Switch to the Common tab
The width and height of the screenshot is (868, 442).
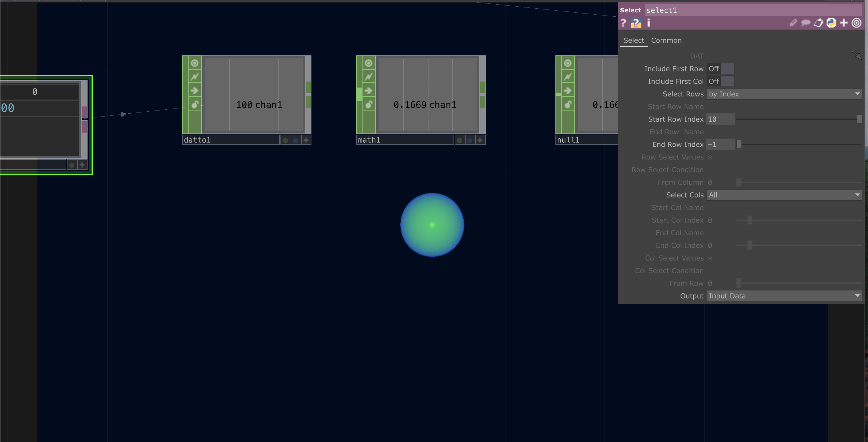tap(666, 40)
